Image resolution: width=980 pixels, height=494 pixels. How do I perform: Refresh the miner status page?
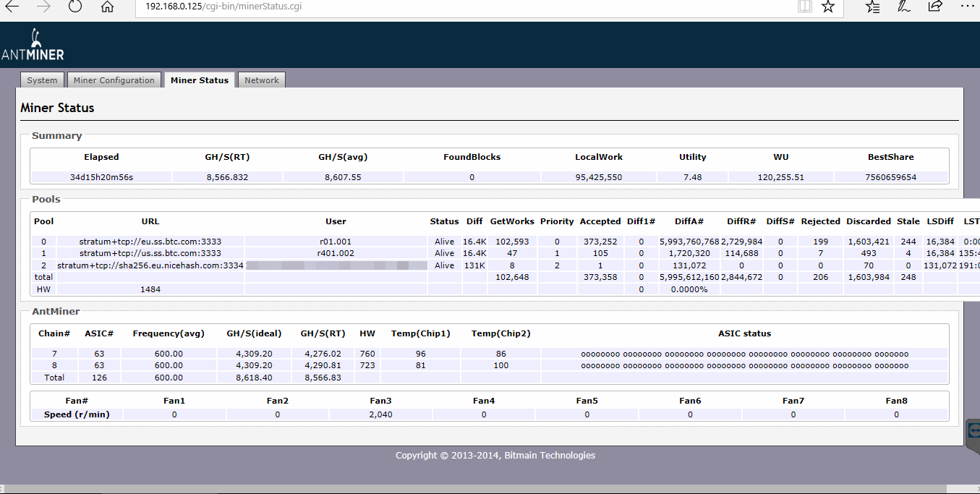[x=75, y=7]
